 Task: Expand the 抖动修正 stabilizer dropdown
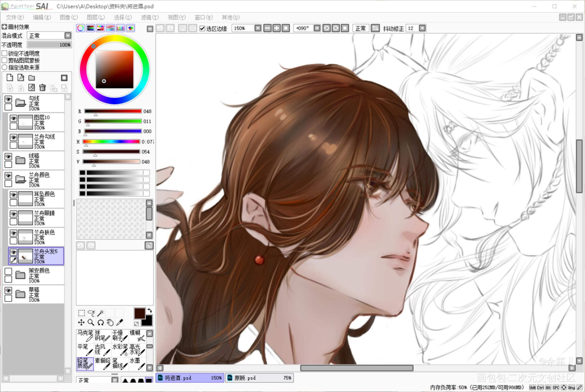pos(422,28)
